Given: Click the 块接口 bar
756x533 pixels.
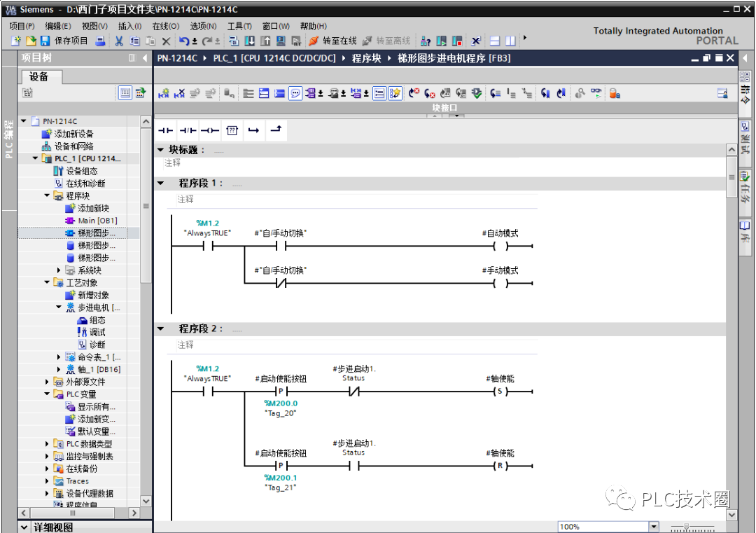Looking at the screenshot, I should coord(444,108).
